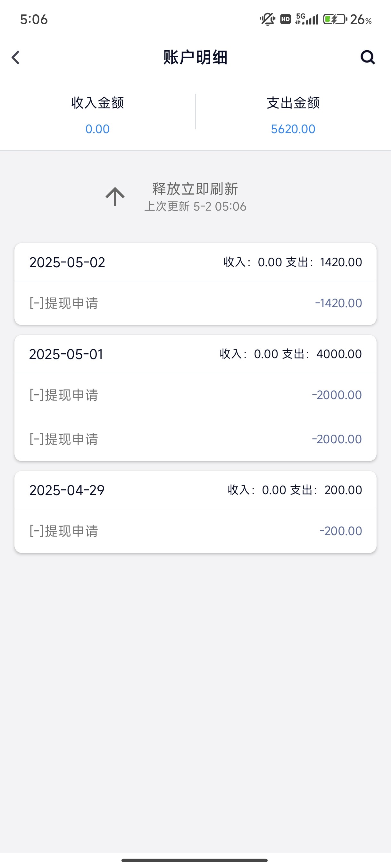Tap the 支出金额 expense summary
This screenshot has height=868, width=391.
[x=293, y=103]
